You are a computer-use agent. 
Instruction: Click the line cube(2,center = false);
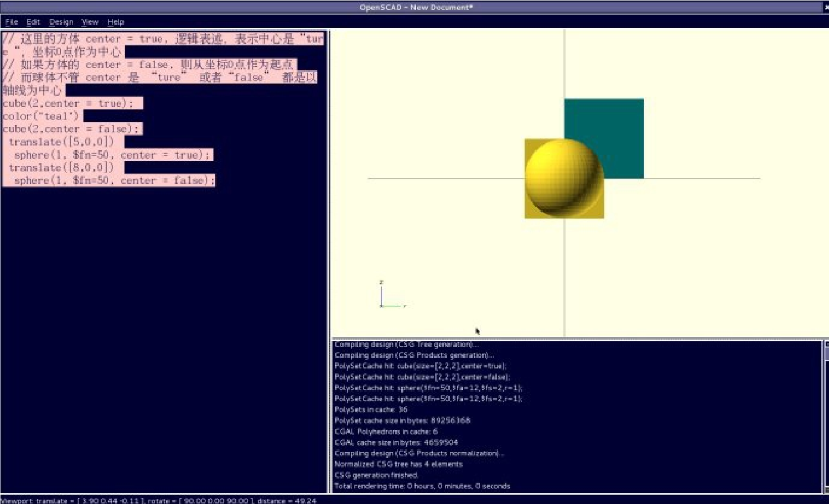click(71, 129)
